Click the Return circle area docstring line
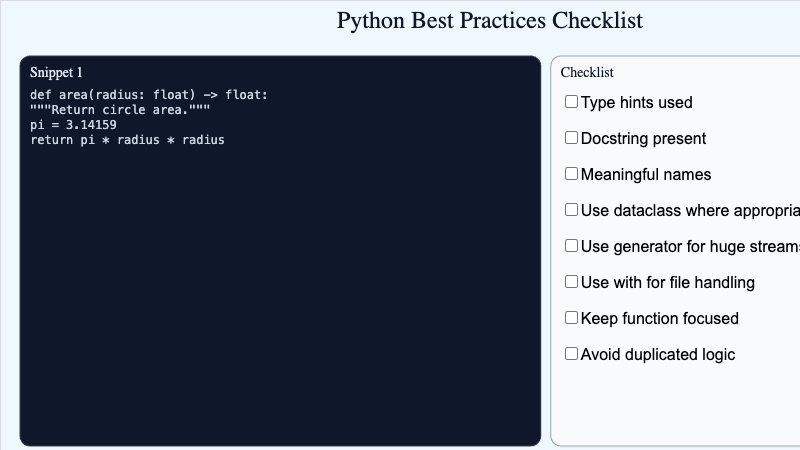The image size is (800, 450). pos(120,110)
